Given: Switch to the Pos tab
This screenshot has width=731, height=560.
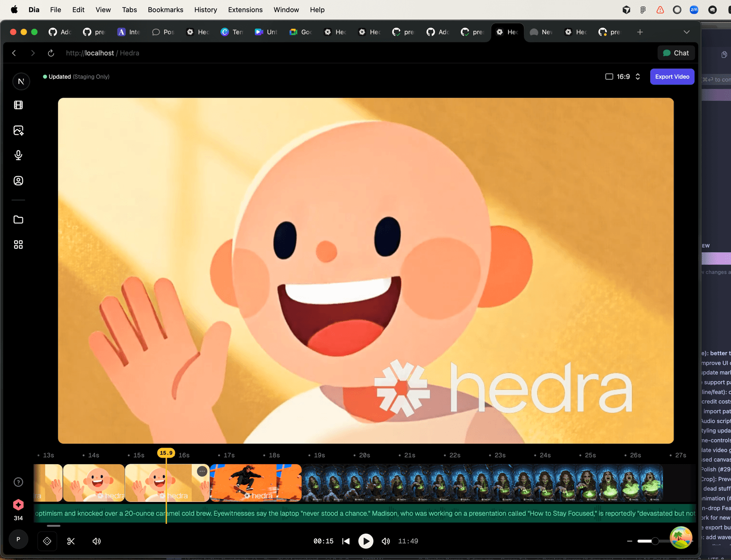Looking at the screenshot, I should tap(163, 32).
